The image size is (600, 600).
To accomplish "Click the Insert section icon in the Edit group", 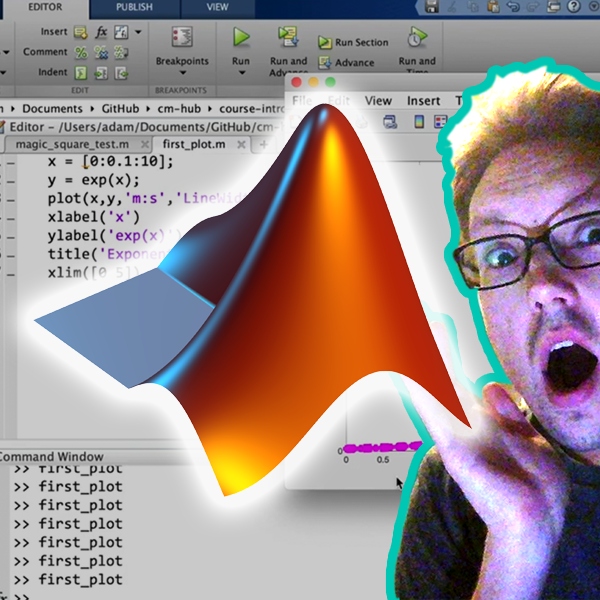I will click(81, 33).
